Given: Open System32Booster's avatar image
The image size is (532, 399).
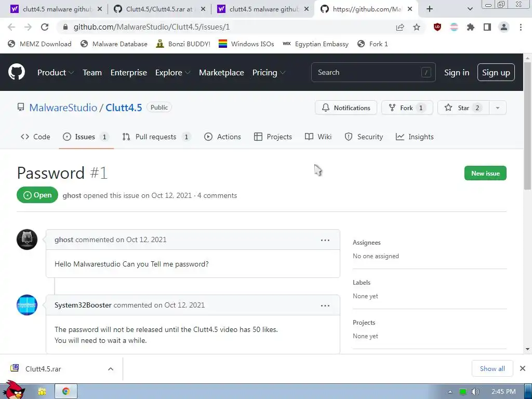Looking at the screenshot, I should tap(27, 305).
